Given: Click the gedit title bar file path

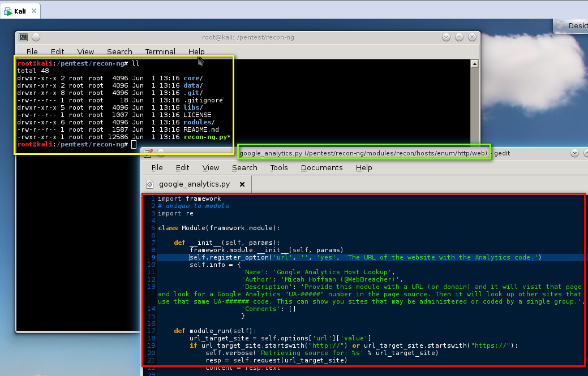Looking at the screenshot, I should pyautogui.click(x=363, y=153).
